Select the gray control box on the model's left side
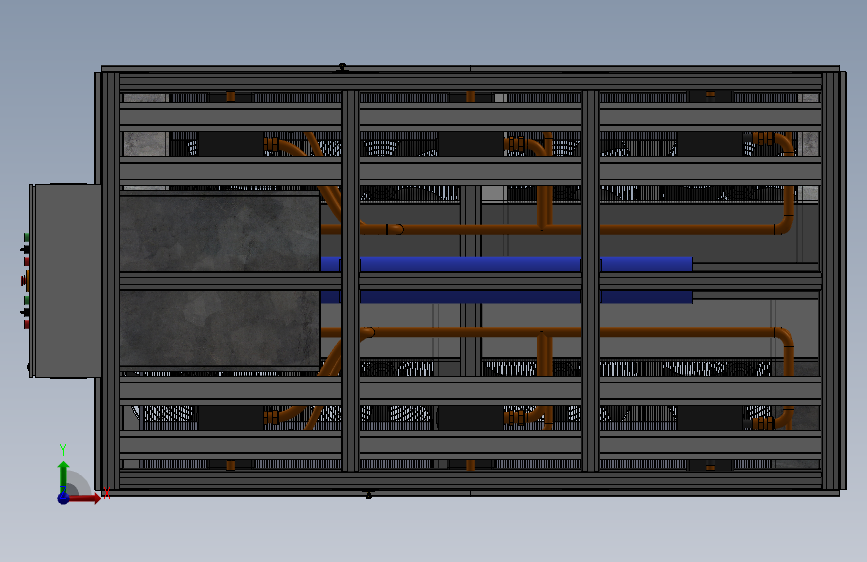This screenshot has height=562, width=867. (x=67, y=281)
